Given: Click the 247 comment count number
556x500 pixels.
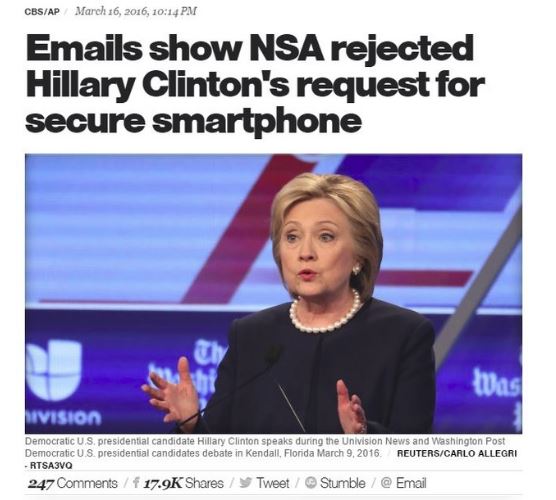Looking at the screenshot, I should click(x=41, y=483).
